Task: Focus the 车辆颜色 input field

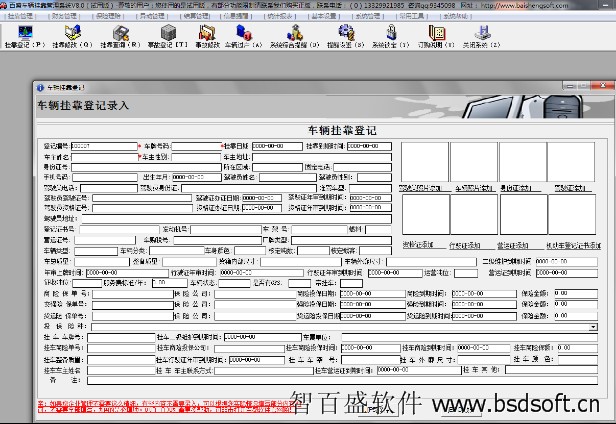Action: [x=250, y=251]
